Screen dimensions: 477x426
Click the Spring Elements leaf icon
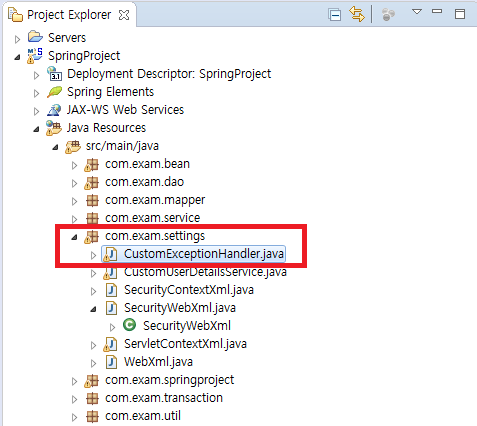[x=54, y=92]
